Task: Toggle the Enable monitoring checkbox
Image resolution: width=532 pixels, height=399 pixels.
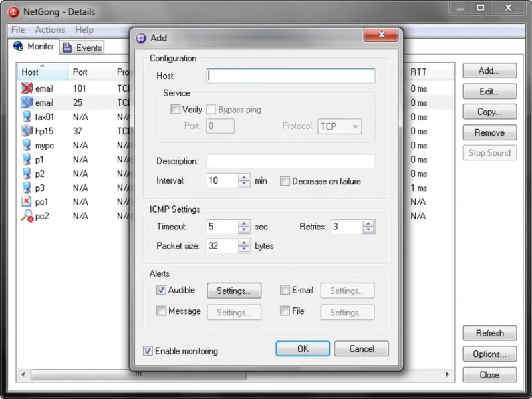Action: (x=148, y=351)
